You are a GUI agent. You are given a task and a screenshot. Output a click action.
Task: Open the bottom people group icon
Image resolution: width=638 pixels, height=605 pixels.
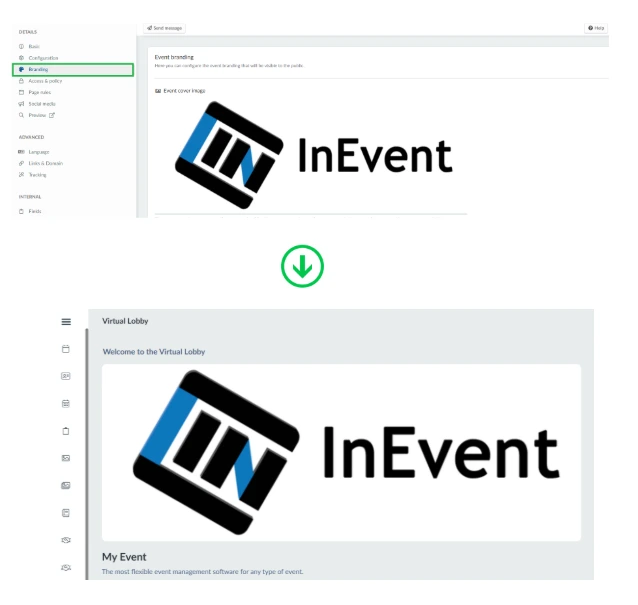pos(66,567)
